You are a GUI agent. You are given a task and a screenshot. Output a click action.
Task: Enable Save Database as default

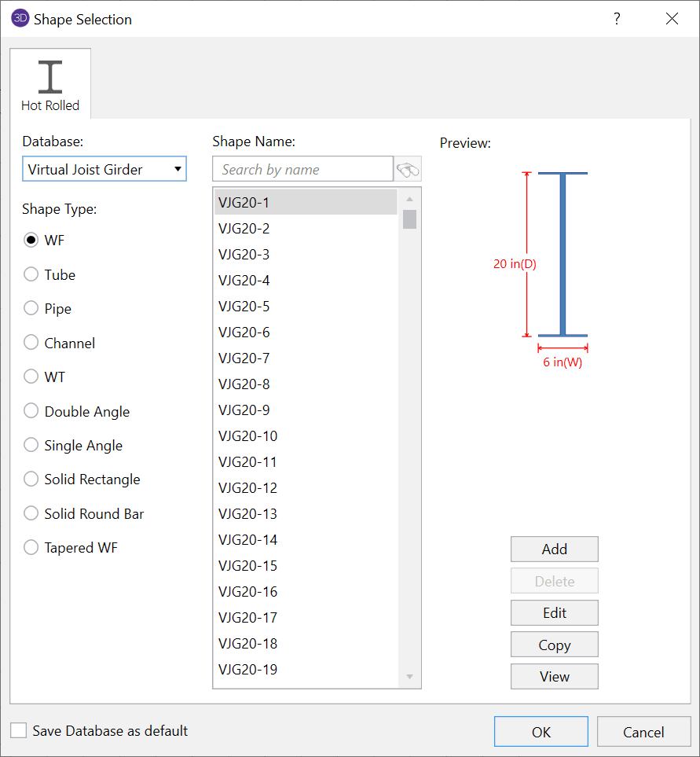[17, 730]
